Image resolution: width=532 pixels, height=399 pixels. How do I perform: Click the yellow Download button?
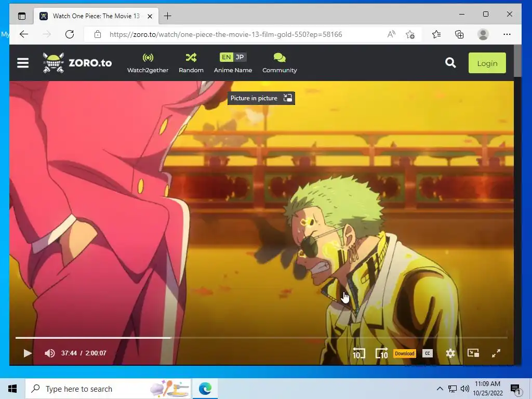[x=404, y=353]
